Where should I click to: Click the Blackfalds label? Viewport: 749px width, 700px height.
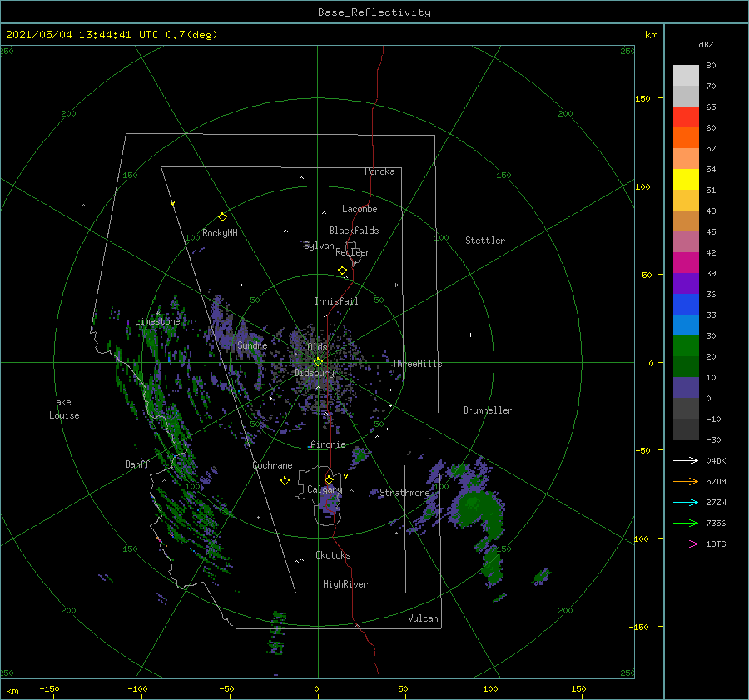point(354,231)
